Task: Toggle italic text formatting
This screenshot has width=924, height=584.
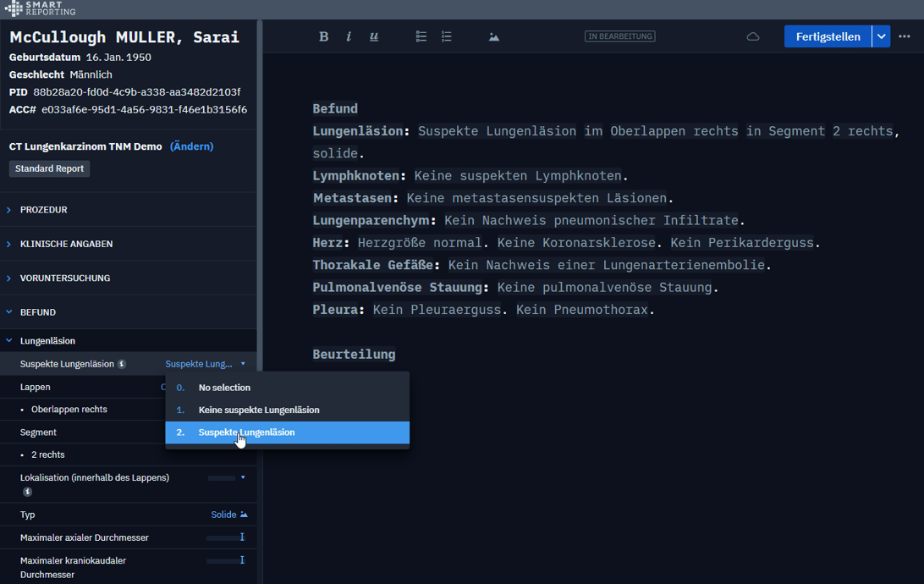Action: [349, 36]
